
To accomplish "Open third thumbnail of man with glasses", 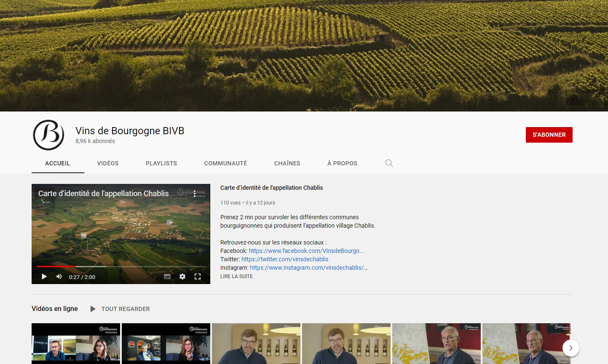I will (x=256, y=343).
